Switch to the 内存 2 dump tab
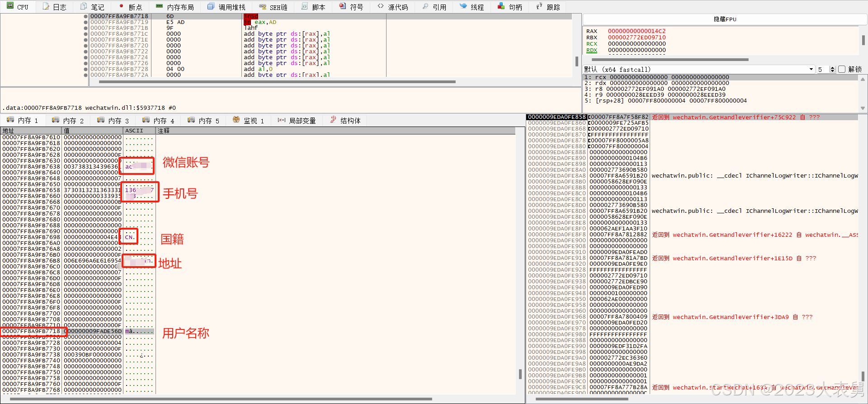 point(68,120)
